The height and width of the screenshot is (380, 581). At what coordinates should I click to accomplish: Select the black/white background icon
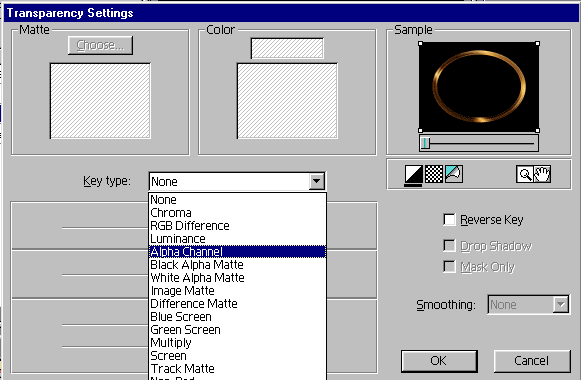pos(414,174)
